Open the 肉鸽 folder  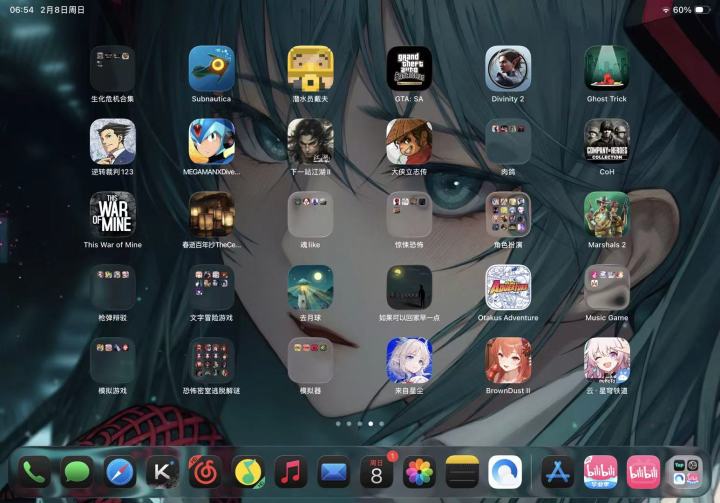pyautogui.click(x=508, y=141)
